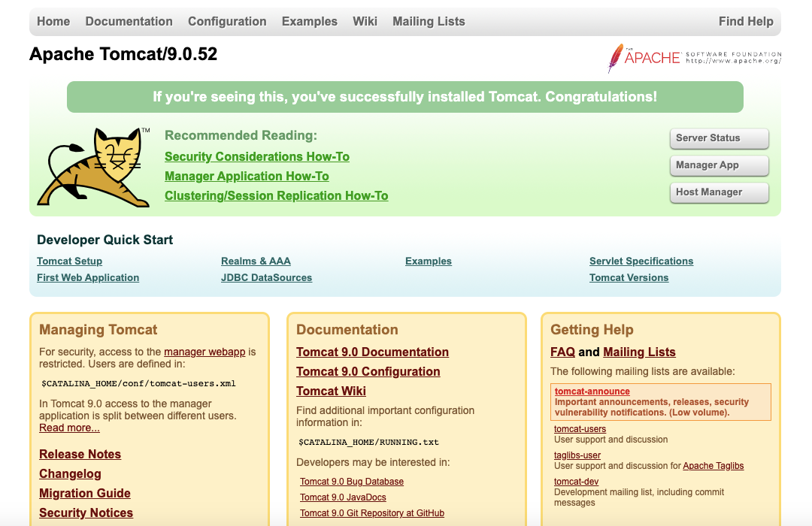Image resolution: width=812 pixels, height=526 pixels.
Task: Open Clustering/Session Replication How-To link
Action: (x=277, y=195)
